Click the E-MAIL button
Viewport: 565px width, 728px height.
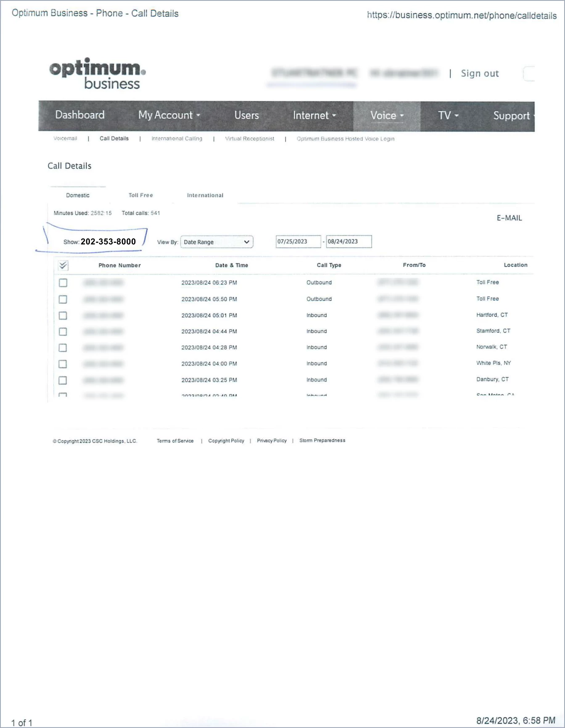tap(509, 218)
